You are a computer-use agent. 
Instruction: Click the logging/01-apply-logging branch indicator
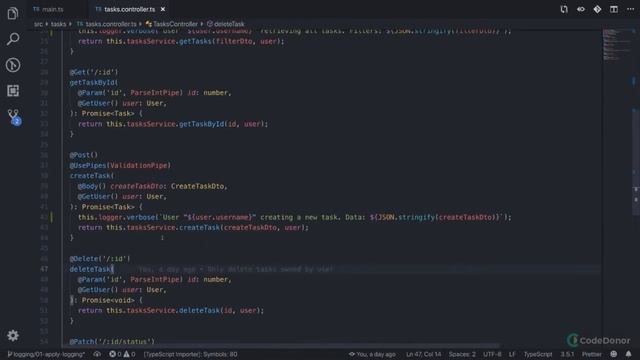[46, 354]
